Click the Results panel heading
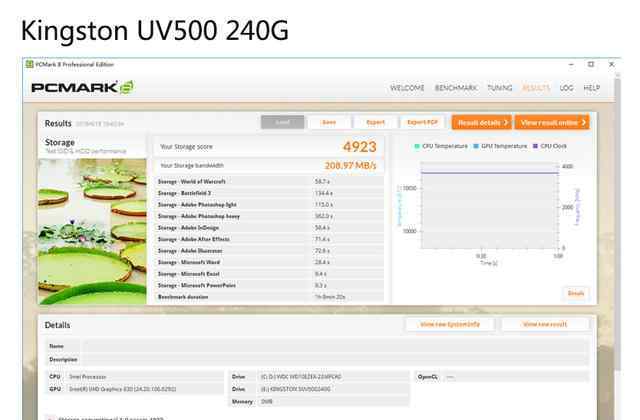Image resolution: width=640 pixels, height=420 pixels. (x=58, y=123)
